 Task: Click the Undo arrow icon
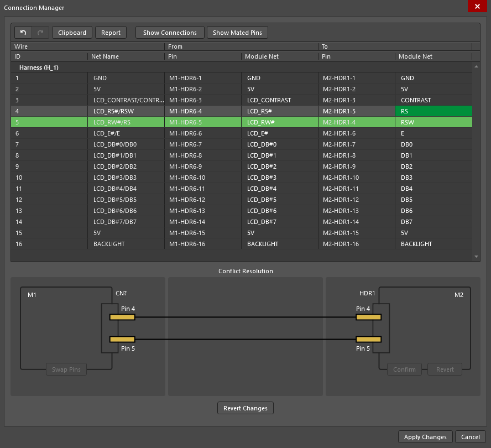pos(23,33)
